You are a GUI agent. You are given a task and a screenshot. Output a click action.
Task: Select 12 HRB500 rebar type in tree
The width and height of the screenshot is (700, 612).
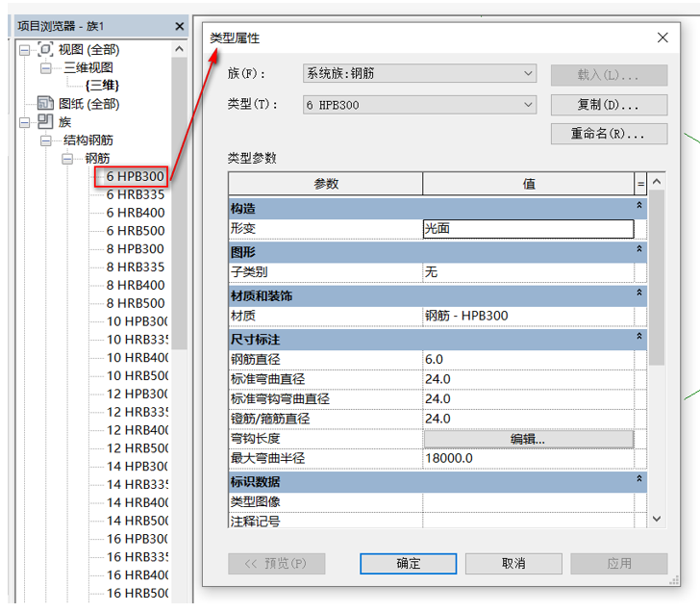tap(137, 448)
